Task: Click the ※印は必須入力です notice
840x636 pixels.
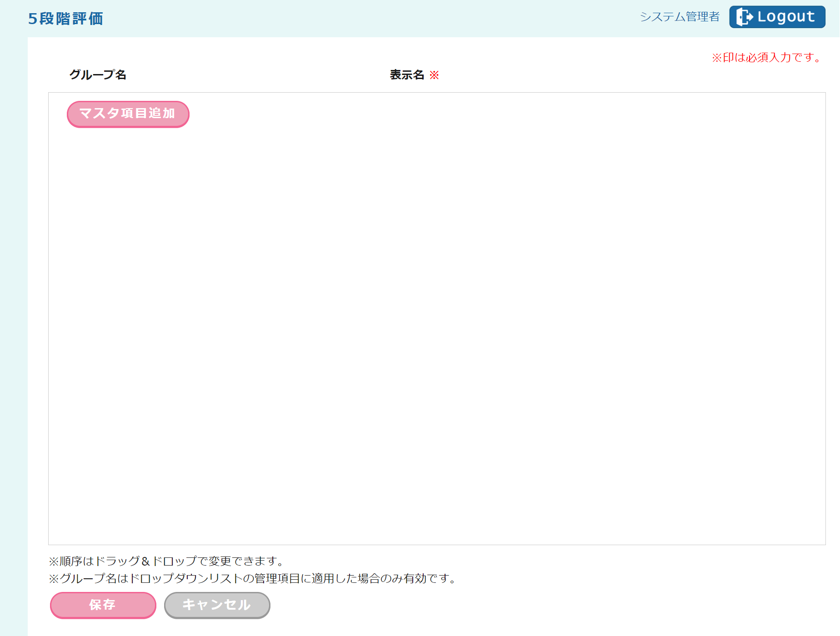Action: (767, 58)
